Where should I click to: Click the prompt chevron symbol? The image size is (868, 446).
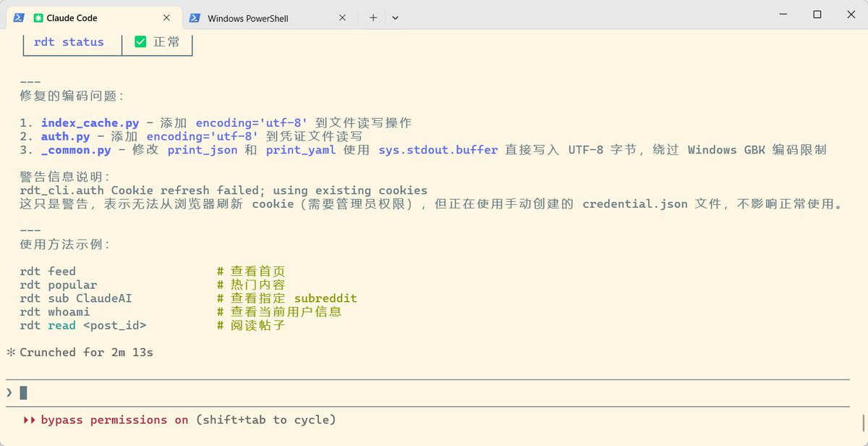[x=9, y=392]
